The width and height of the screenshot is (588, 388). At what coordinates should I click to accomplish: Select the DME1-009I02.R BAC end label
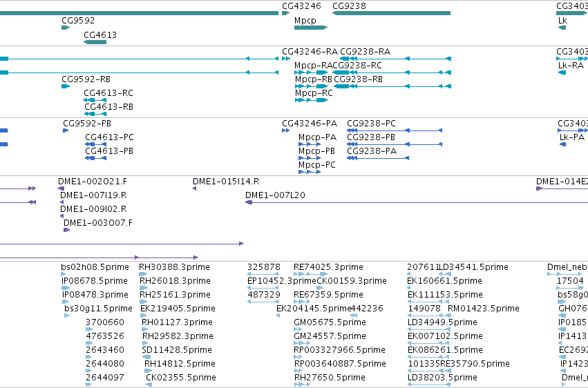coord(93,209)
